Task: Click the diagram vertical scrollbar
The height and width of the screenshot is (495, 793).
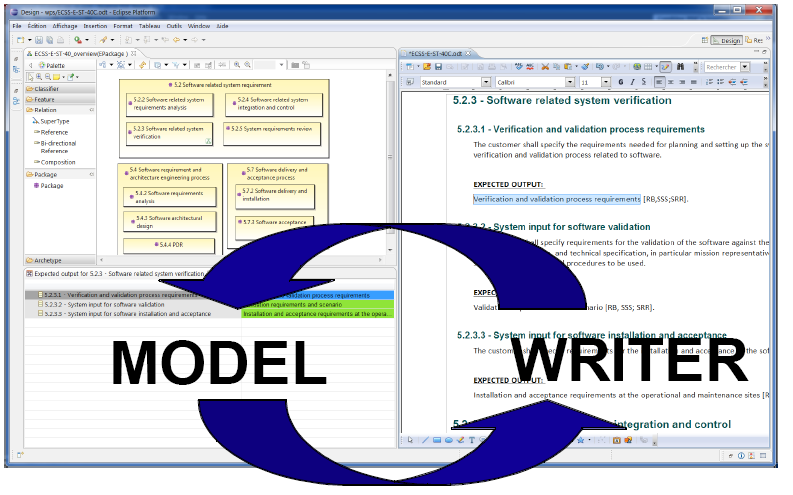Action: pyautogui.click(x=390, y=162)
